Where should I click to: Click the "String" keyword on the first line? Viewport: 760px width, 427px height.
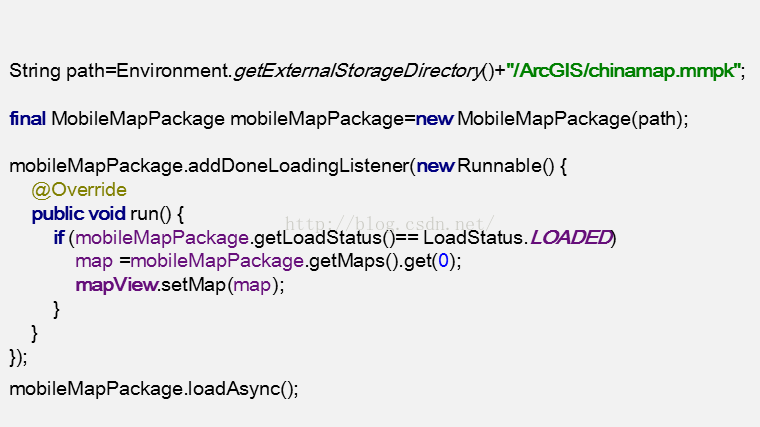click(x=34, y=72)
